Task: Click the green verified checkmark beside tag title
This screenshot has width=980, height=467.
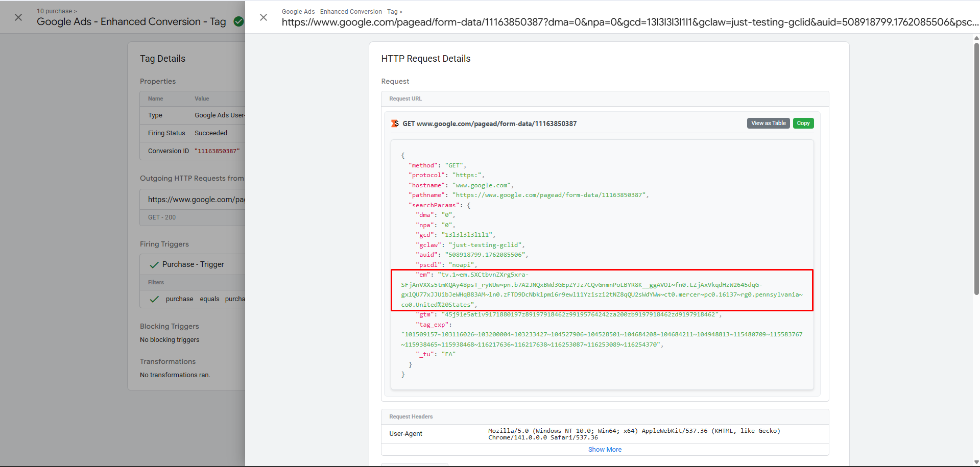Action: [x=238, y=21]
